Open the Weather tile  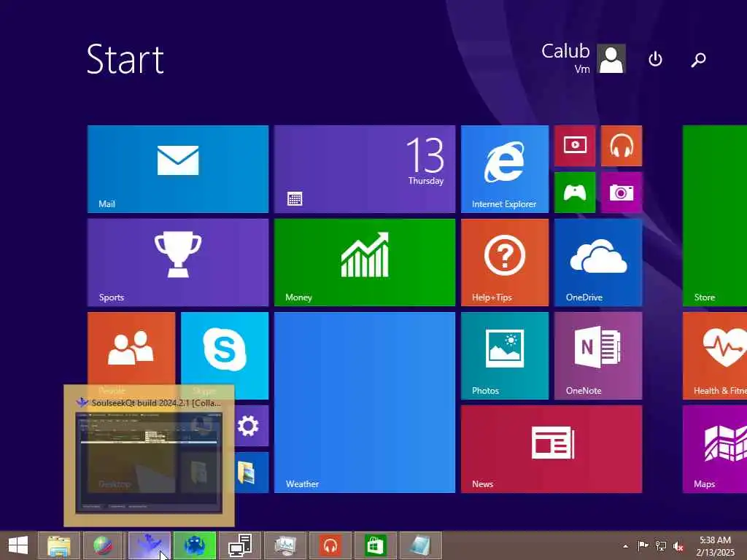pos(365,402)
